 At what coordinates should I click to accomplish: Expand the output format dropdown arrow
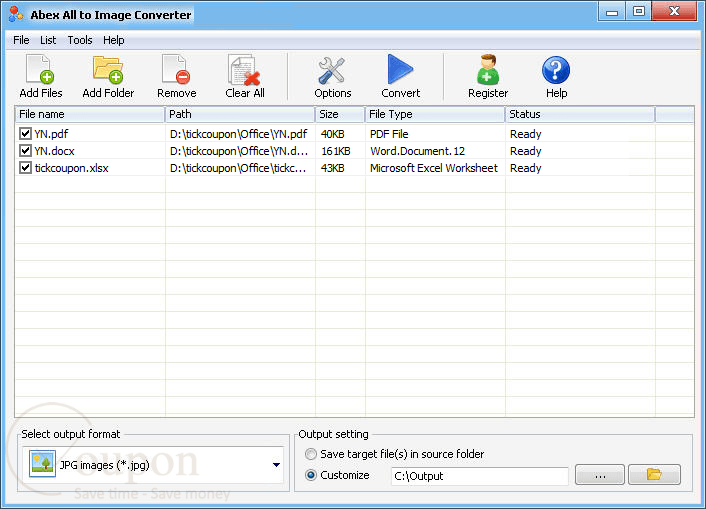tap(276, 465)
